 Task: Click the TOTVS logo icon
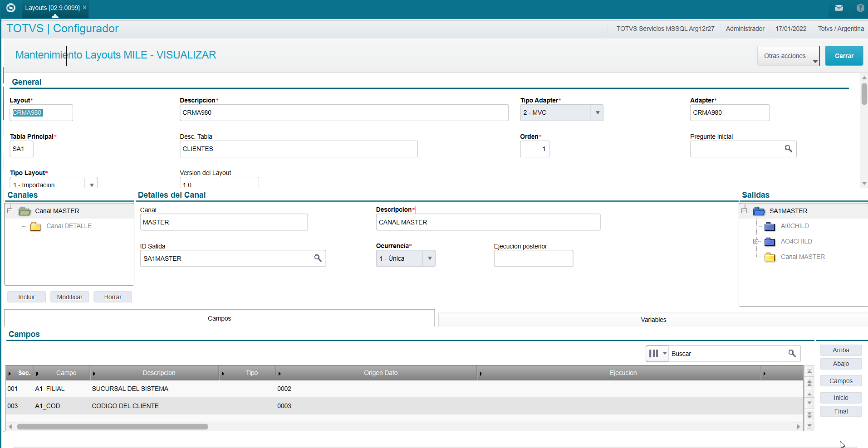(x=11, y=8)
